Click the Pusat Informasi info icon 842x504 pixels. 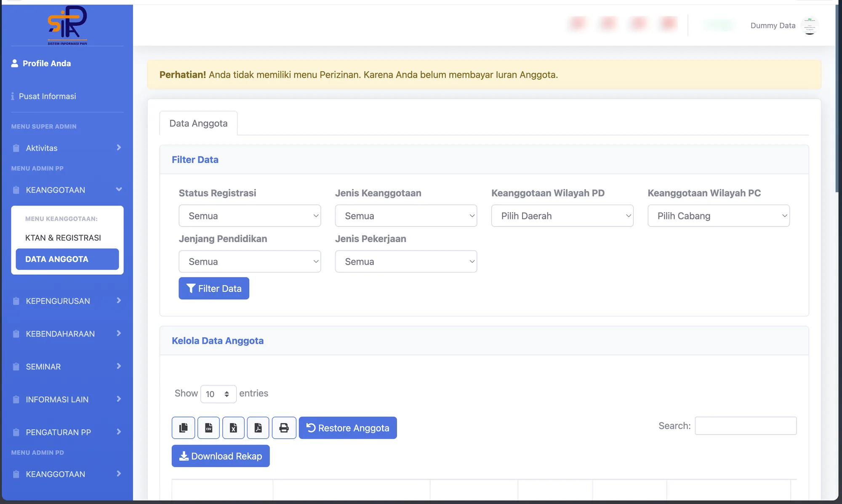tap(13, 96)
